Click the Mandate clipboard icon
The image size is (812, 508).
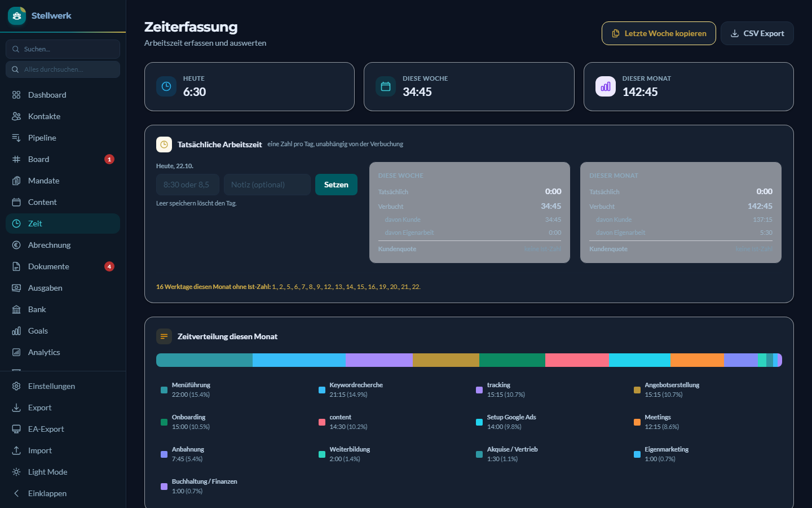coord(16,181)
